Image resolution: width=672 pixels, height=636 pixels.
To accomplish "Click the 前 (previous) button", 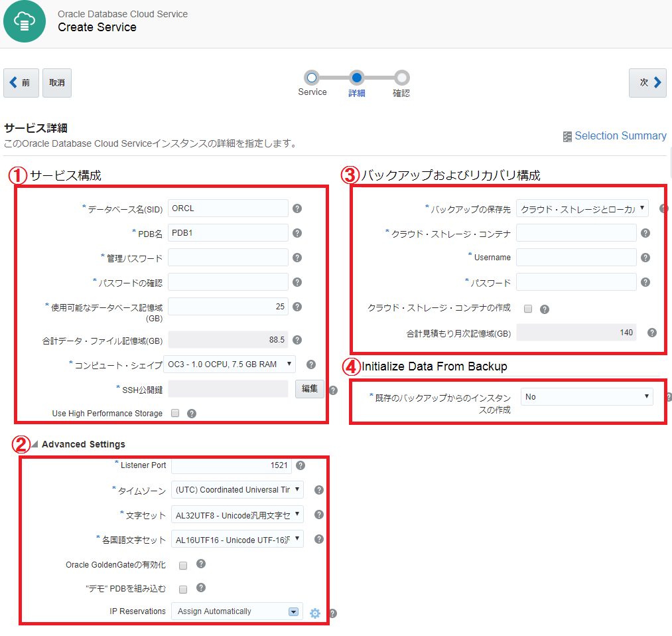I will tap(21, 83).
